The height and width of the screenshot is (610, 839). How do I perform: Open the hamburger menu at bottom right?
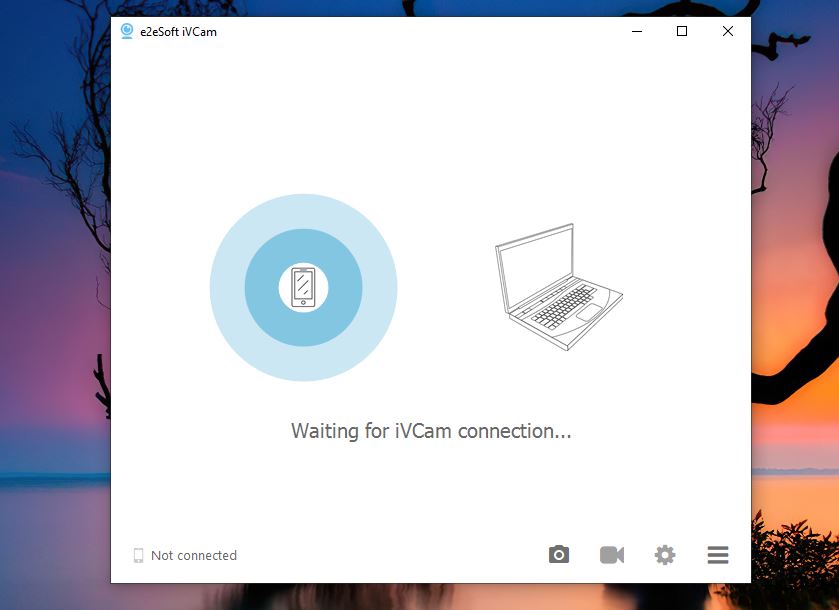717,555
